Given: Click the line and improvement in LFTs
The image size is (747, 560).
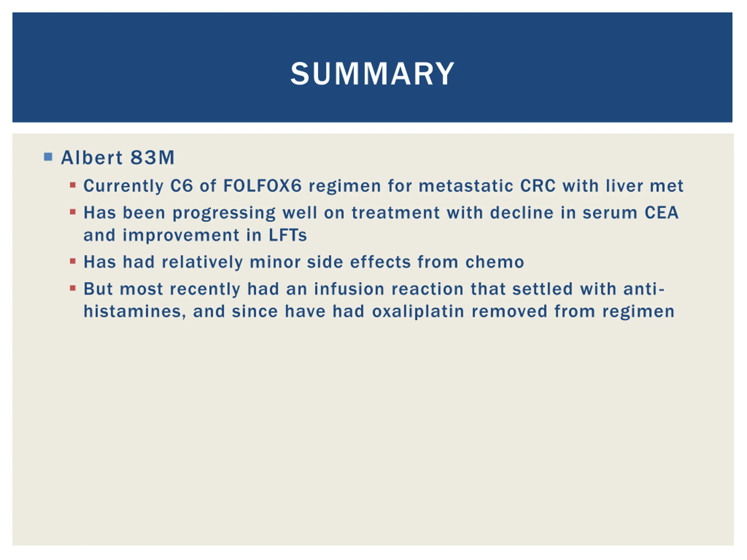Looking at the screenshot, I should pyautogui.click(x=195, y=235).
